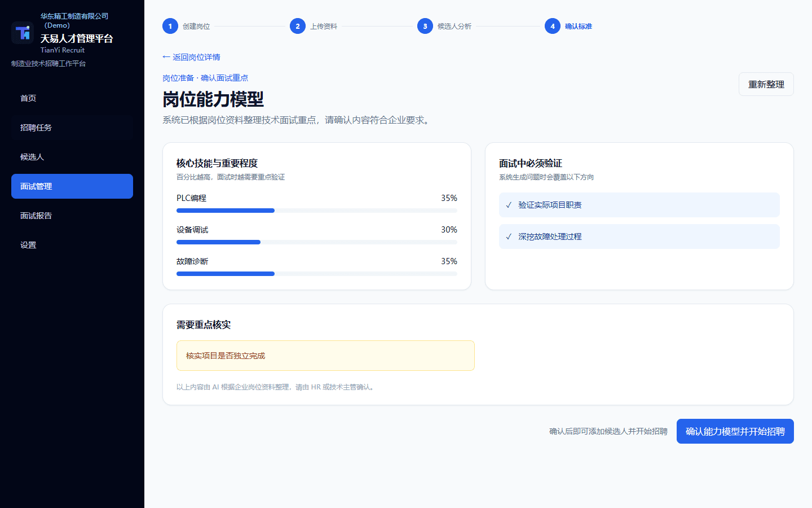This screenshot has height=508, width=812.
Task: Click the 候选人分析 step label
Action: point(454,27)
